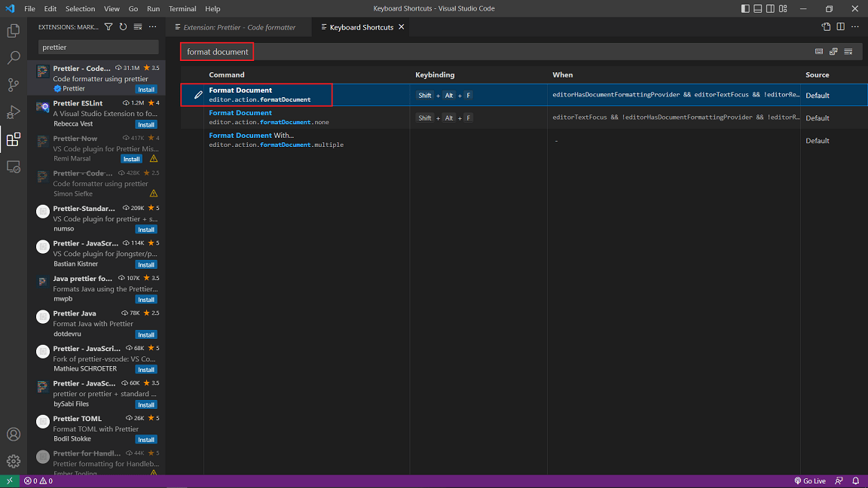This screenshot has height=488, width=868.
Task: Select Format Document With... command row
Action: [524, 140]
